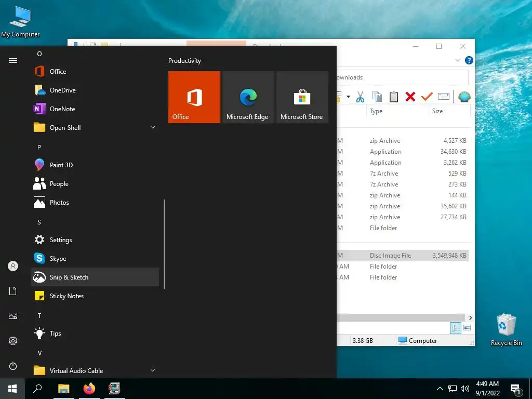Open the My Computer desktop icon

coord(20,22)
